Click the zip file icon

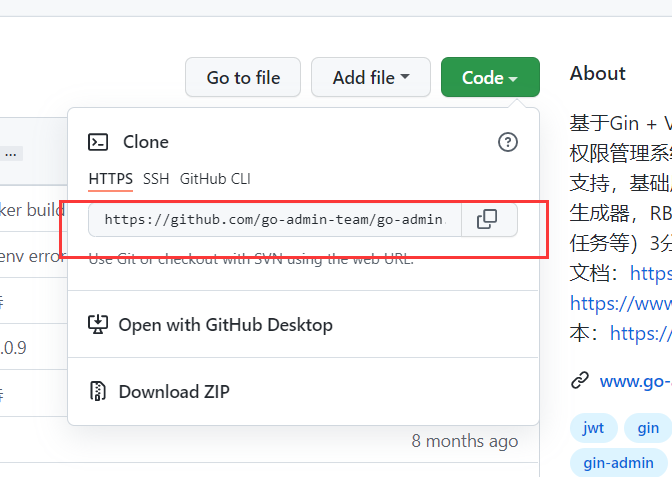[98, 391]
